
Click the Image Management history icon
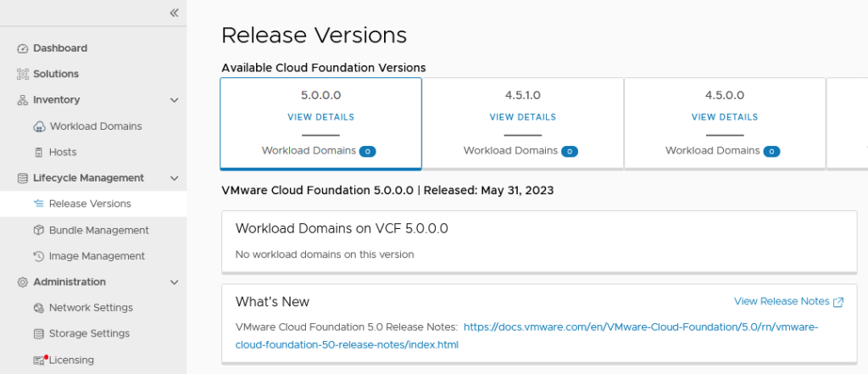pyautogui.click(x=39, y=256)
